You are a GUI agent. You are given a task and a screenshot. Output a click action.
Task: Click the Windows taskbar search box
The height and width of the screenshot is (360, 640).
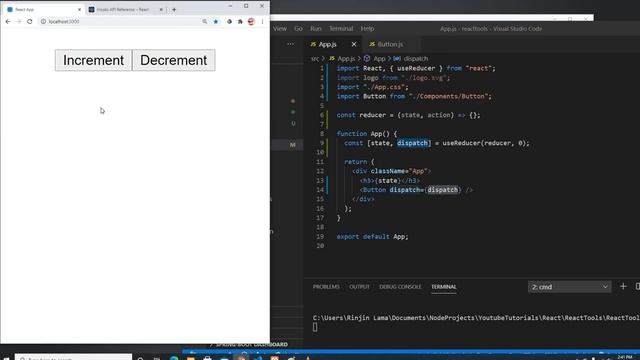coord(73,358)
